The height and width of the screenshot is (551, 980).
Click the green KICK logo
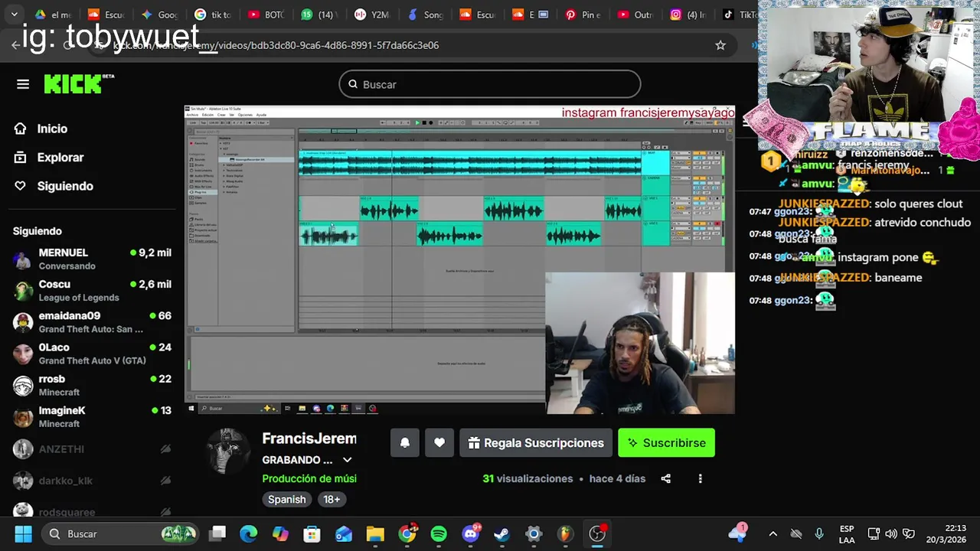(x=78, y=83)
